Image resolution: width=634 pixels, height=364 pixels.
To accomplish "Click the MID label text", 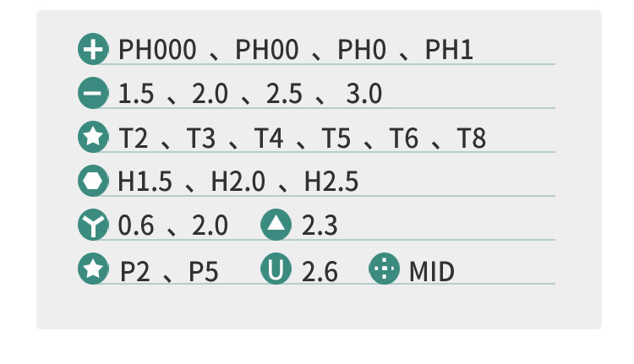I will click(431, 271).
